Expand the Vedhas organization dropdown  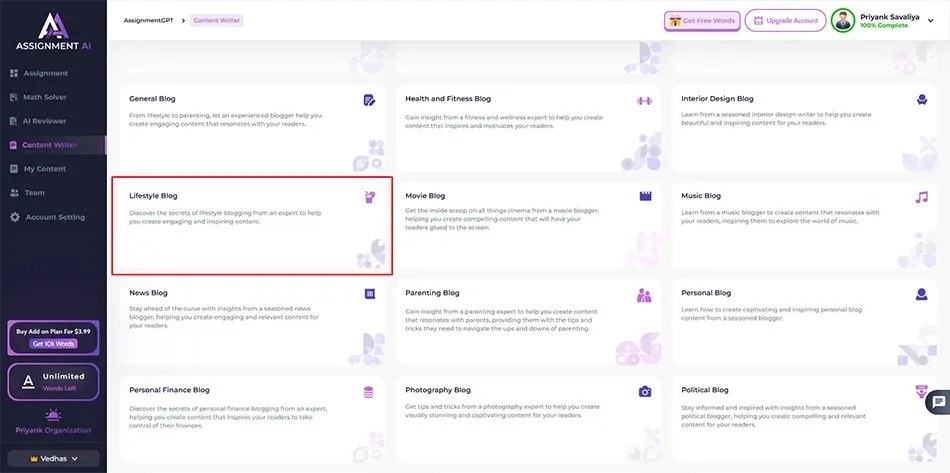(53, 458)
